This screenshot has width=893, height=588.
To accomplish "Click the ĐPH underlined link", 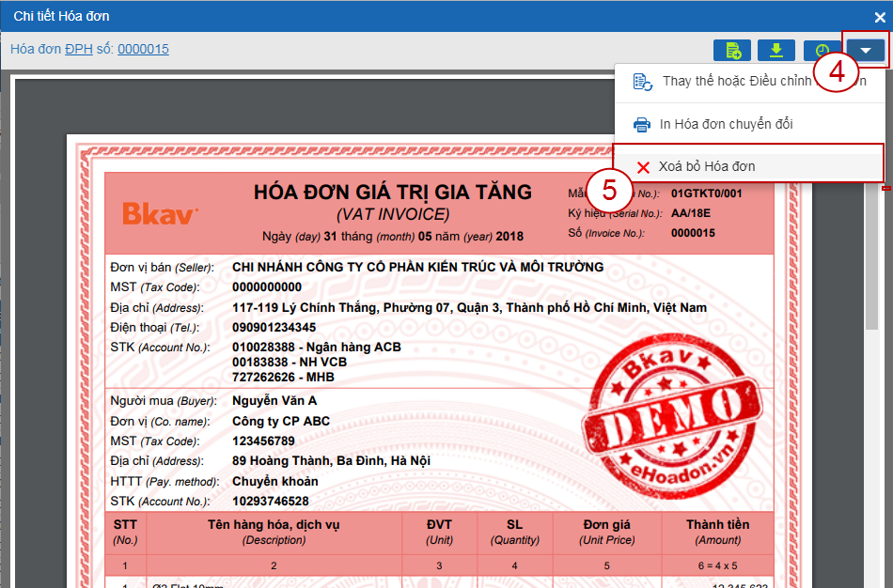I will click(78, 49).
